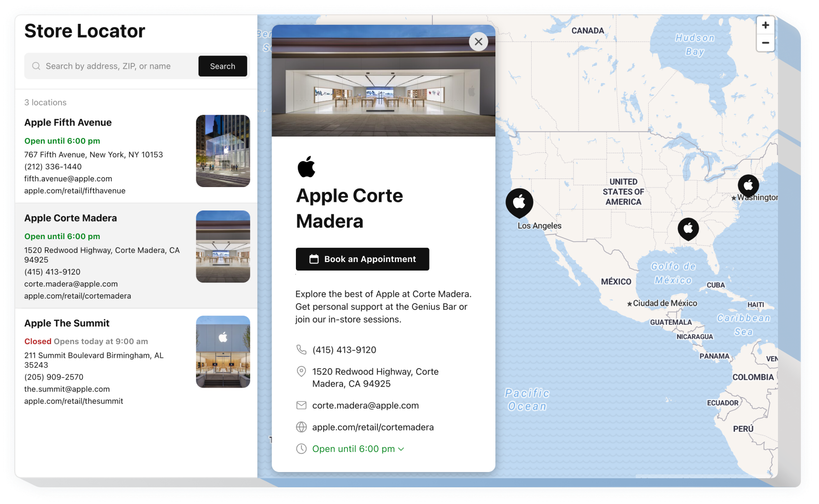Click the Apple map pin near Washington
This screenshot has width=819, height=504.
tap(748, 185)
